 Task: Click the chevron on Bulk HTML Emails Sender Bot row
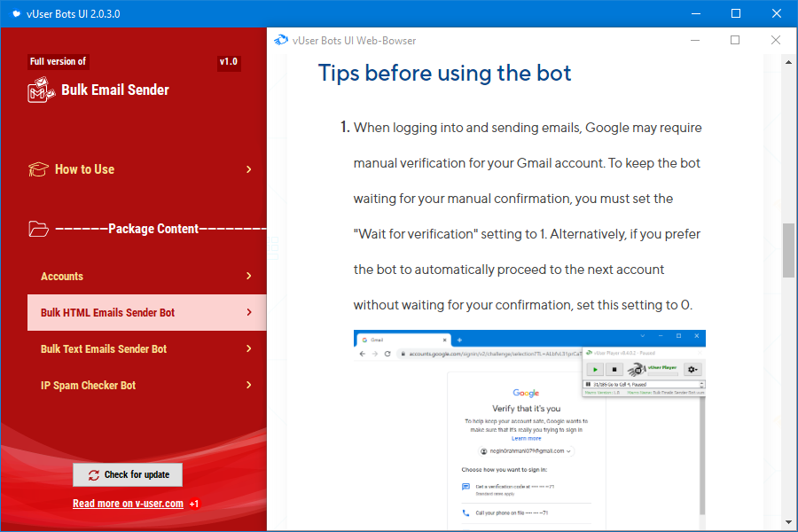tap(249, 313)
